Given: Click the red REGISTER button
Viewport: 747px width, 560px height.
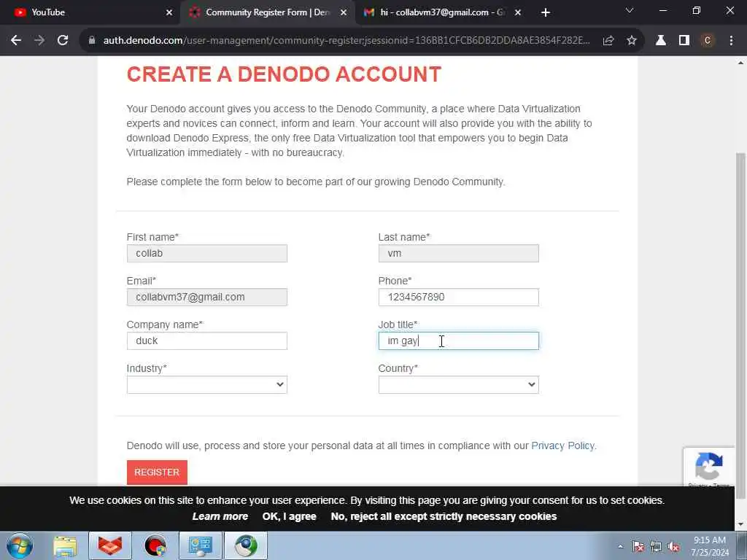Looking at the screenshot, I should click(157, 472).
